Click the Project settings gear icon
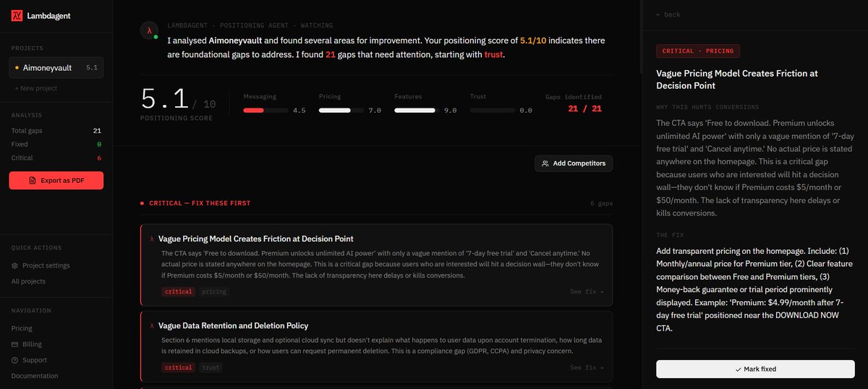This screenshot has width=868, height=389. point(15,265)
